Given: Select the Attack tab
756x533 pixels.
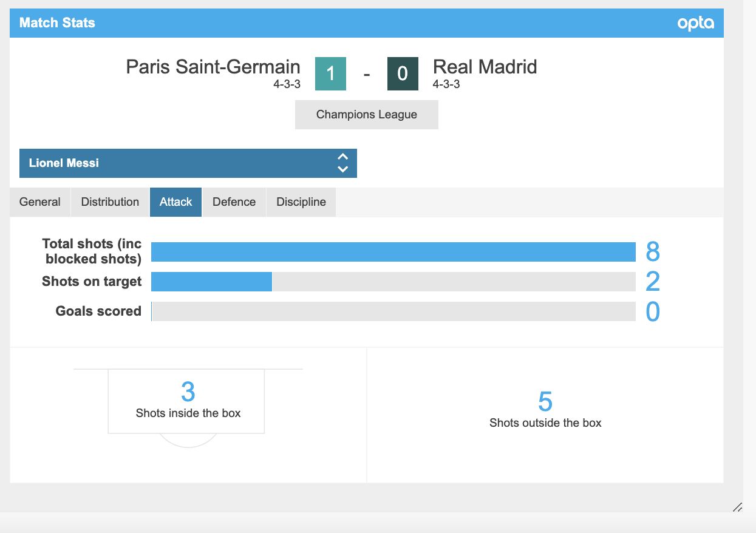Looking at the screenshot, I should coord(176,202).
